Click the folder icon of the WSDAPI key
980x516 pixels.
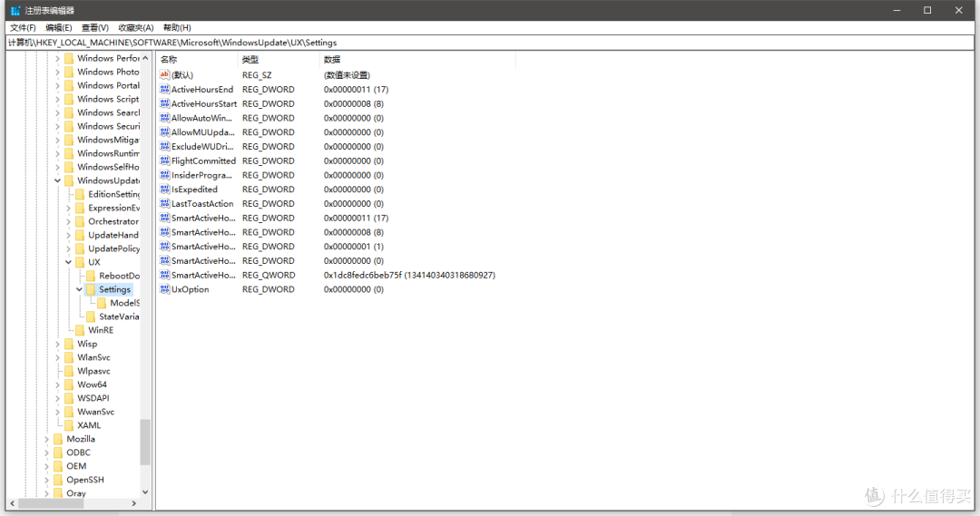click(69, 398)
